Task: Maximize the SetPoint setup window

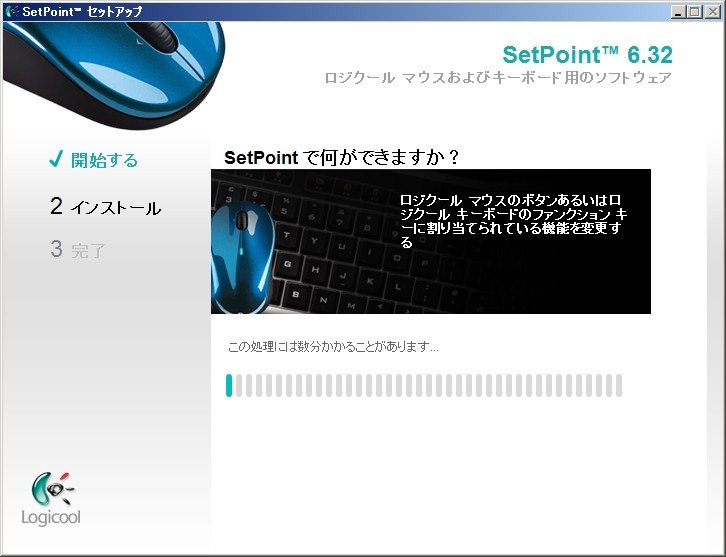Action: click(x=695, y=12)
